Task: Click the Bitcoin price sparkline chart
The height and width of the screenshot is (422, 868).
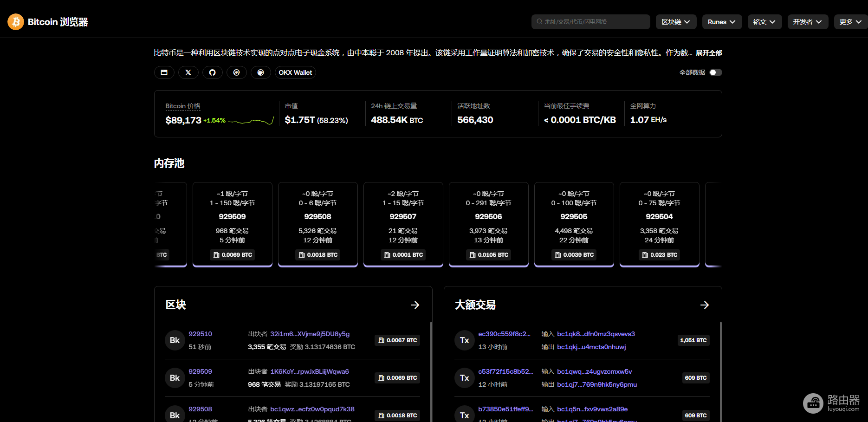Action: tap(251, 121)
